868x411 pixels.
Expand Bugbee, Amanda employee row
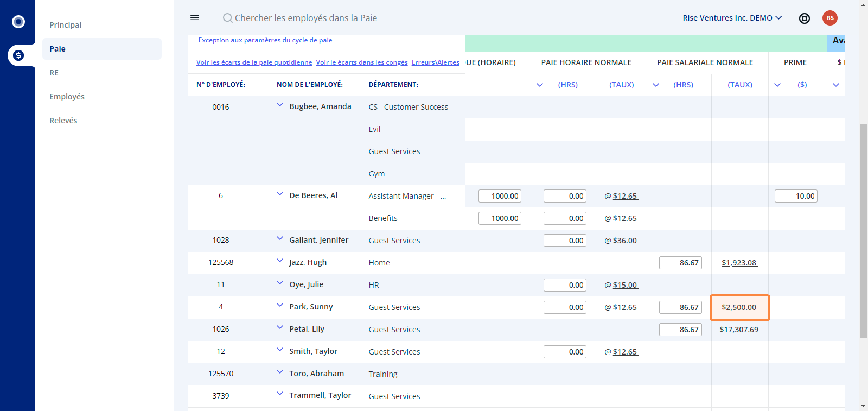click(280, 105)
